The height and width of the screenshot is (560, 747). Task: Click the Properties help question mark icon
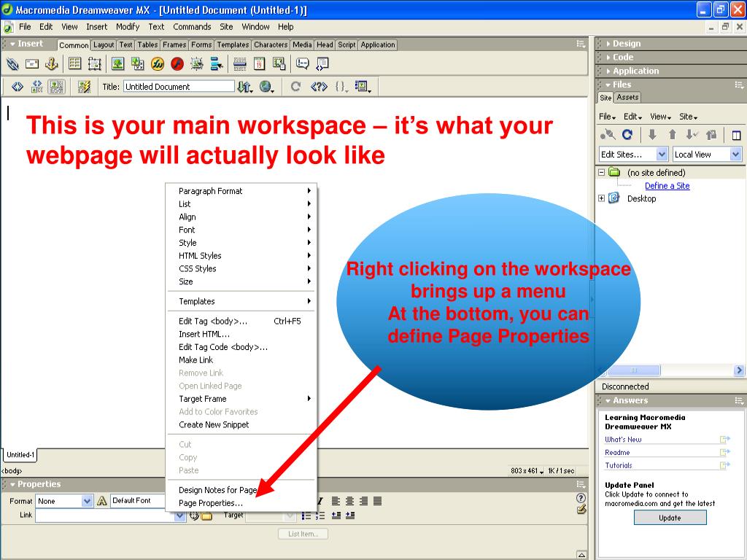pos(581,497)
